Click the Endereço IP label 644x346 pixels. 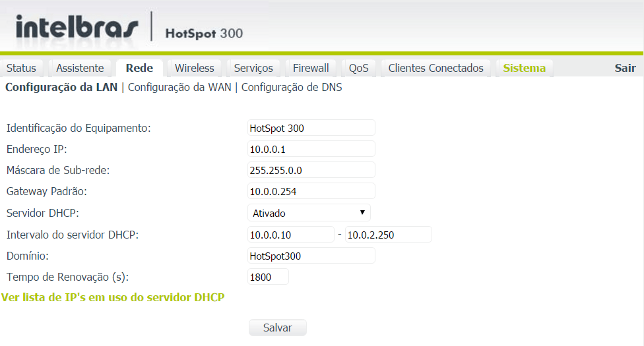36,149
